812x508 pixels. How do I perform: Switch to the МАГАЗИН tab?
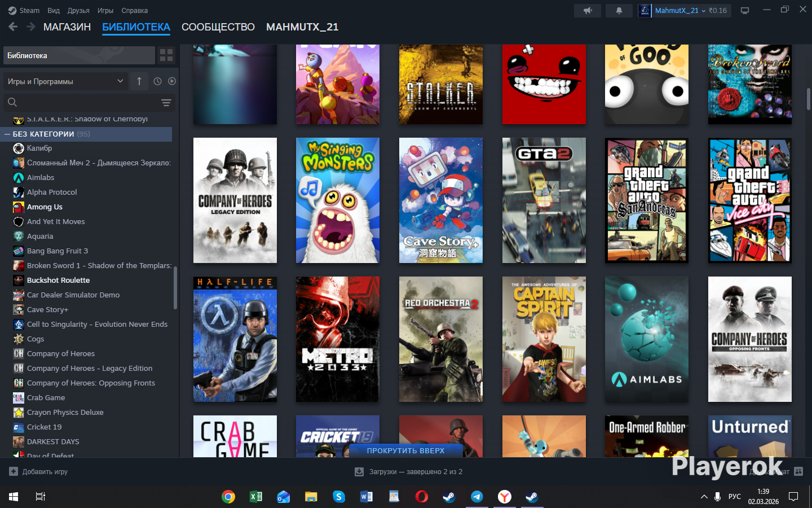67,27
